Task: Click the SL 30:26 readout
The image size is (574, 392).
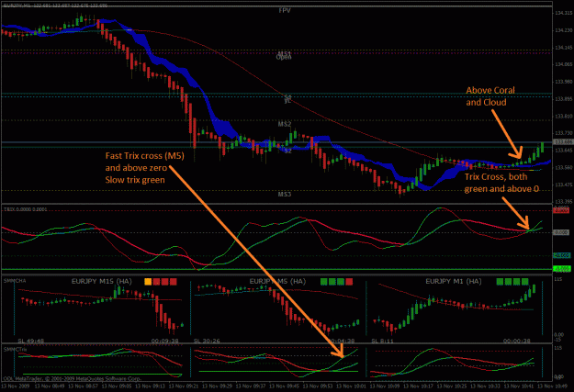Action: [x=207, y=341]
